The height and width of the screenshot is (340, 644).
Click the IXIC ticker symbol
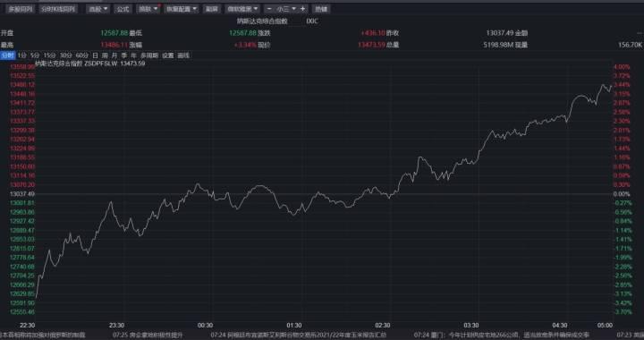[312, 21]
